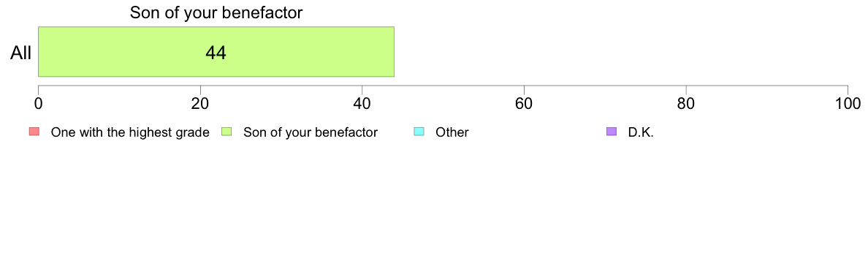The height and width of the screenshot is (269, 868).
Task: Click the cyan Other legend swatch
Action: click(419, 132)
